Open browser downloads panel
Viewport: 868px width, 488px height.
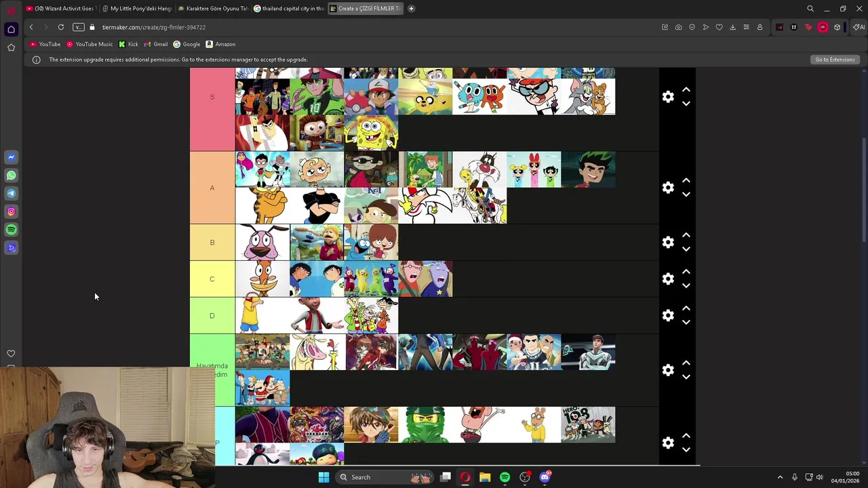tap(732, 27)
